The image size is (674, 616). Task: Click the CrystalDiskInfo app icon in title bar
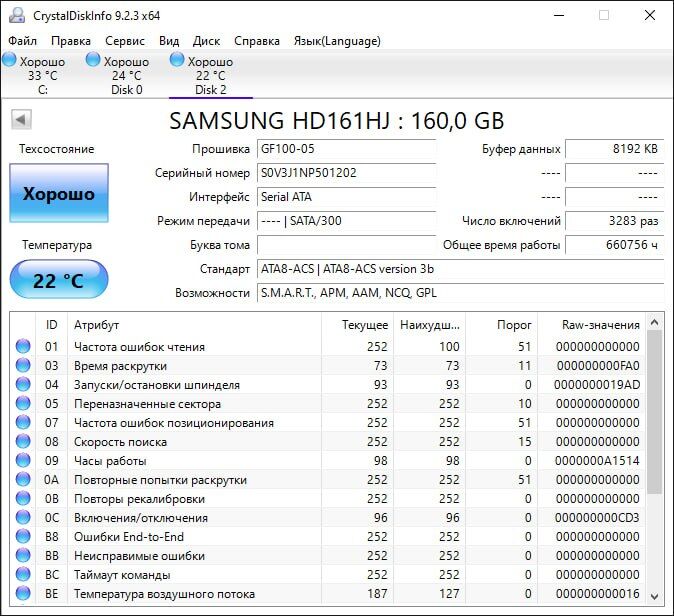click(x=15, y=15)
